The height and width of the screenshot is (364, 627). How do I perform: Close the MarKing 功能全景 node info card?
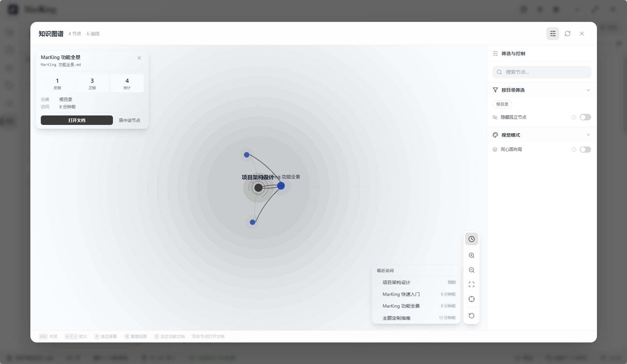click(x=139, y=58)
